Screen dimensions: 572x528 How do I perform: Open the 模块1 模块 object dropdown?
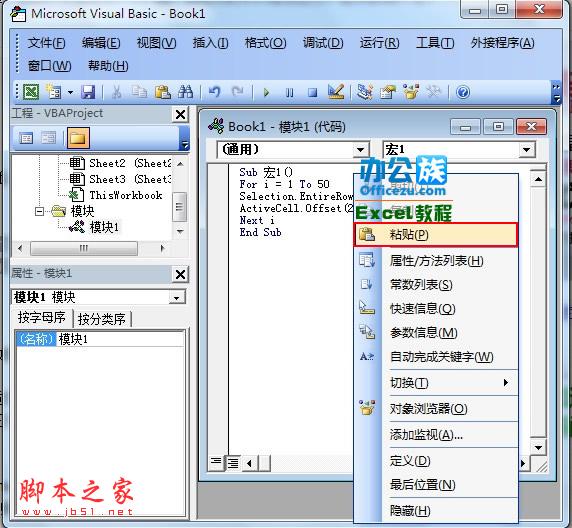pos(177,298)
